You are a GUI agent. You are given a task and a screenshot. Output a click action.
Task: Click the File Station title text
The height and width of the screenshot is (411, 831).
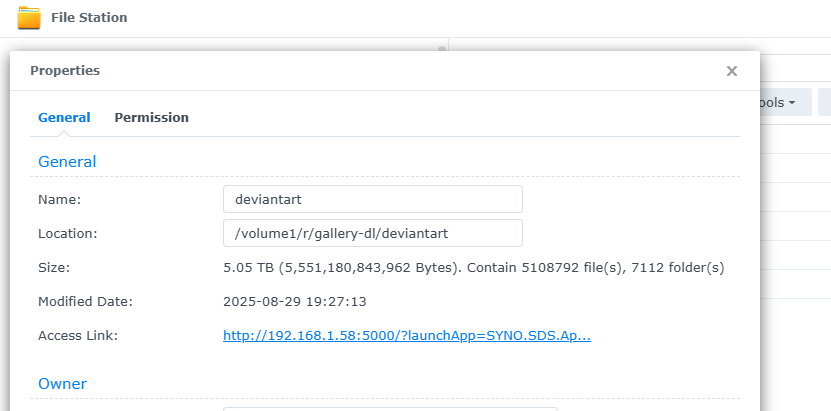(89, 17)
